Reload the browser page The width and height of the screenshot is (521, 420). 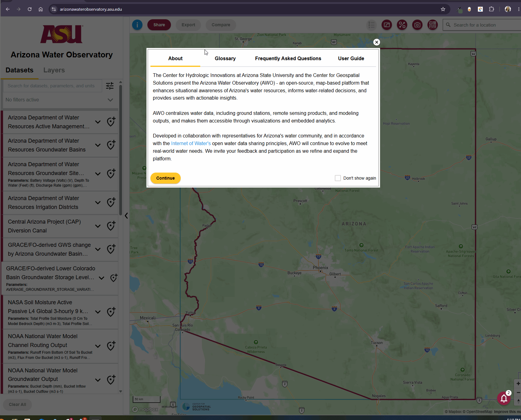(30, 9)
